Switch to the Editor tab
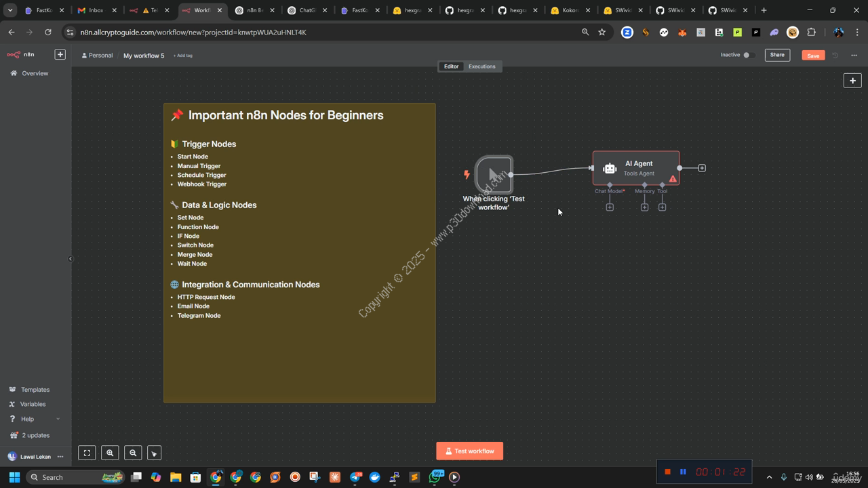 click(451, 66)
